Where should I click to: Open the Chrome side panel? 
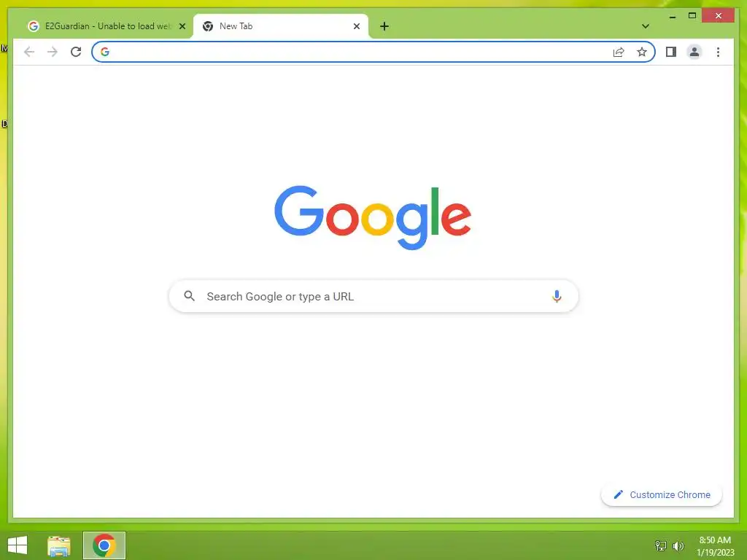pyautogui.click(x=671, y=52)
